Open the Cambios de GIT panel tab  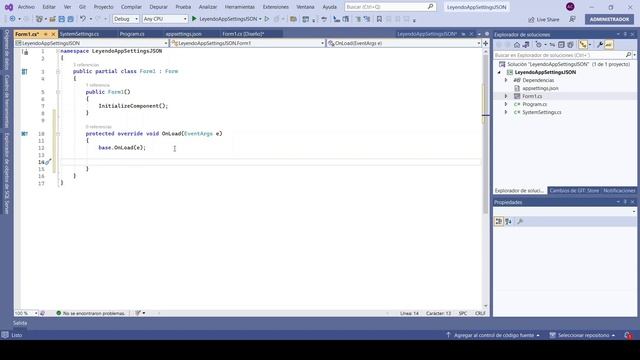point(574,191)
